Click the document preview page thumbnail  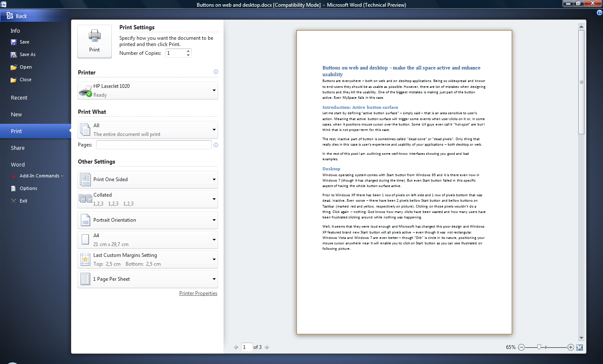point(404,182)
